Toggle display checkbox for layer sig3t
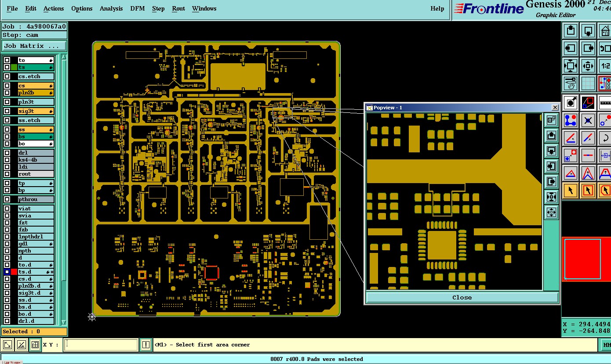The height and width of the screenshot is (364, 611). pyautogui.click(x=7, y=111)
